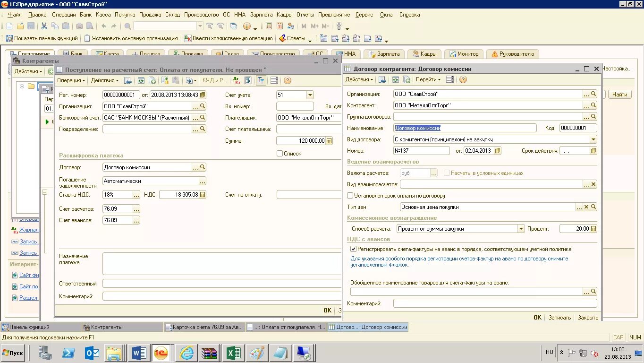Viewport: 644px width, 363px height.
Task: Open the Зарплата menu
Action: pos(261,15)
